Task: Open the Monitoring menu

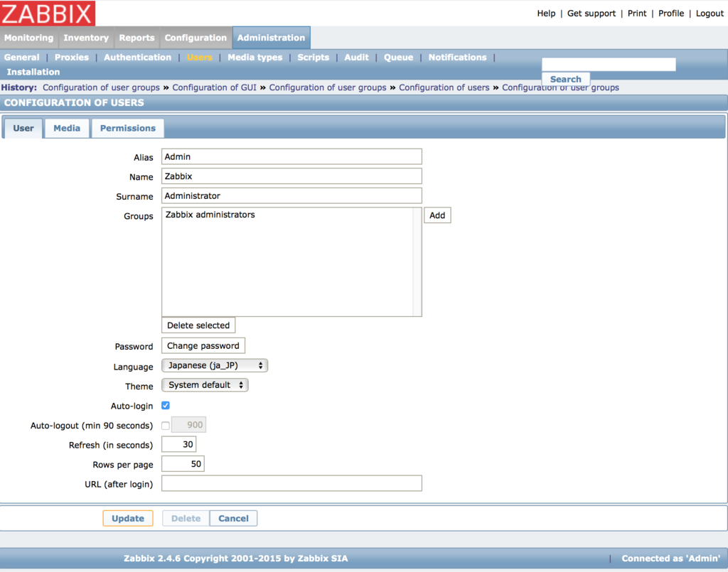Action: 28,38
